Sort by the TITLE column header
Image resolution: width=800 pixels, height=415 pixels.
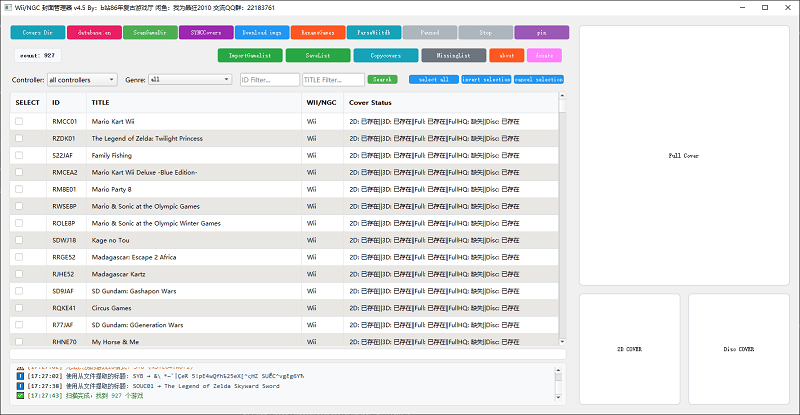[x=194, y=103]
